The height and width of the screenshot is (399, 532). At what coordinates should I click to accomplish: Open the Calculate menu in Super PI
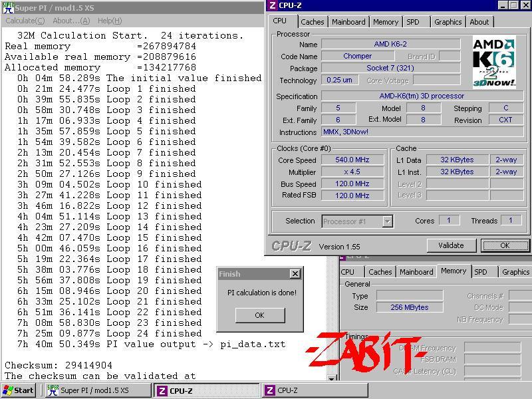[x=25, y=21]
